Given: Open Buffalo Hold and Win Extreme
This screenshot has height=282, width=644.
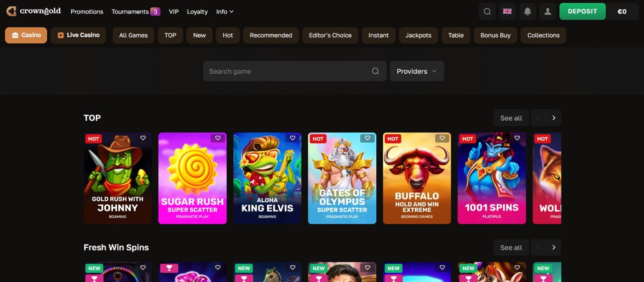Looking at the screenshot, I should click(417, 178).
